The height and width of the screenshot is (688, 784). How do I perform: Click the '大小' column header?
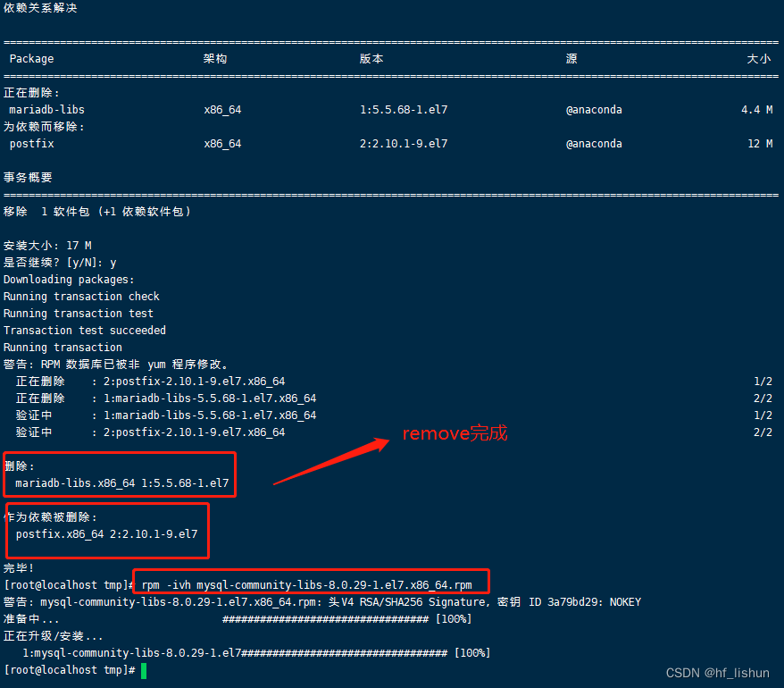click(x=759, y=59)
